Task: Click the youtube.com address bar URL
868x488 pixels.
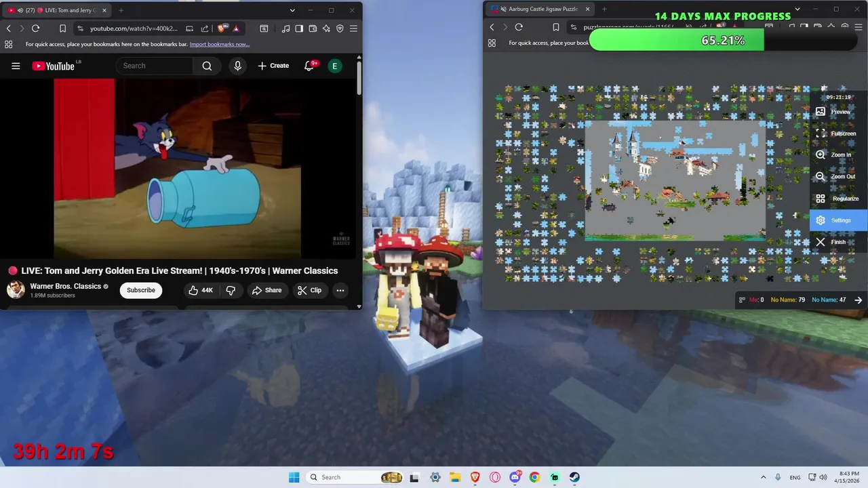Action: pyautogui.click(x=134, y=28)
